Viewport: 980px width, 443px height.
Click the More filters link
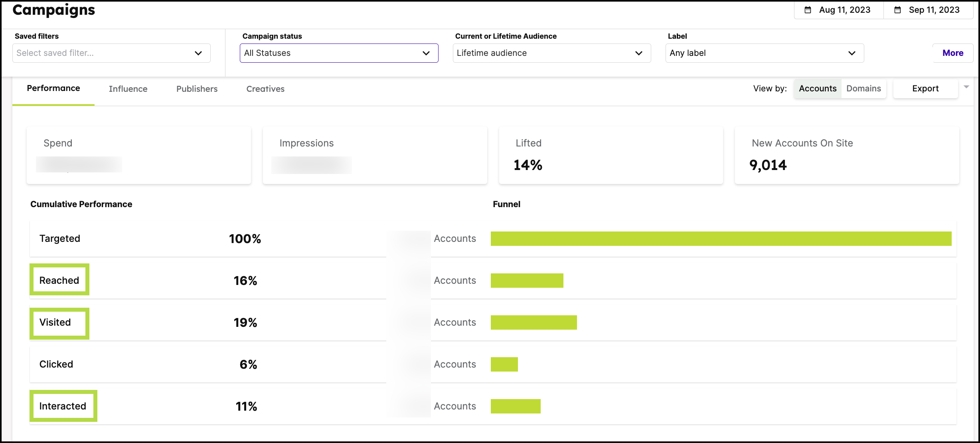pos(953,53)
